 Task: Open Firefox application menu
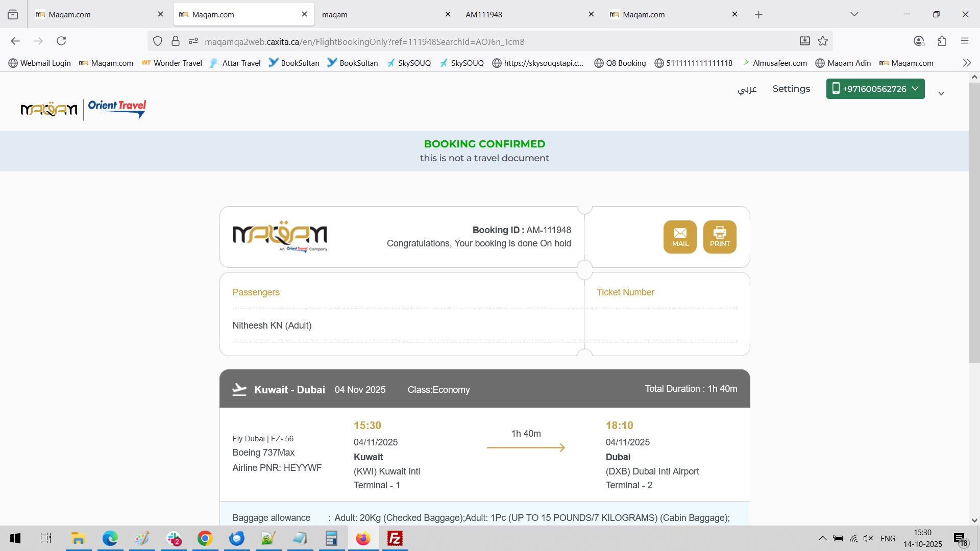coord(965,41)
